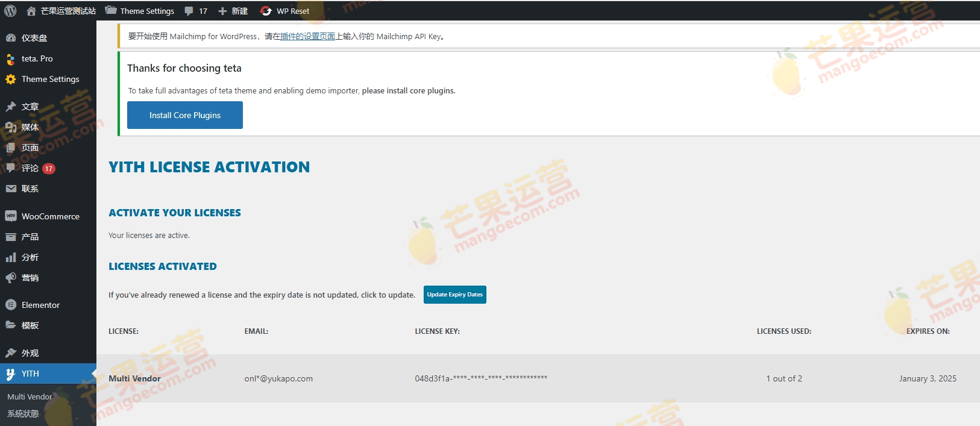Viewport: 980px width, 426px height.
Task: Click the Install Core Plugins button
Action: [x=185, y=115]
